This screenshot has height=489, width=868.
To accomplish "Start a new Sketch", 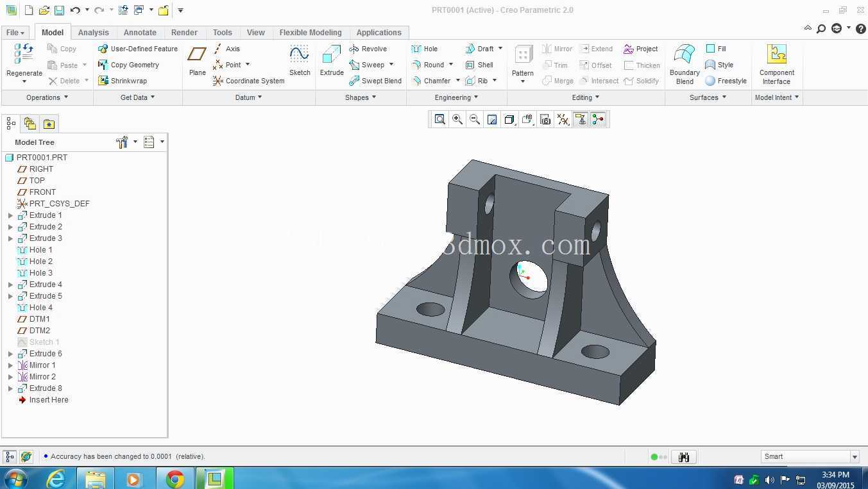I will (x=300, y=61).
